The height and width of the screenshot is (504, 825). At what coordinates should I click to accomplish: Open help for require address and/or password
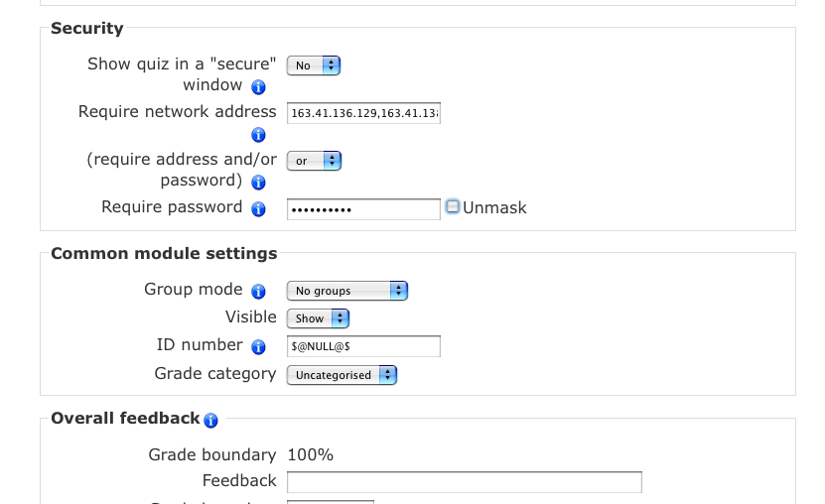coord(258,183)
